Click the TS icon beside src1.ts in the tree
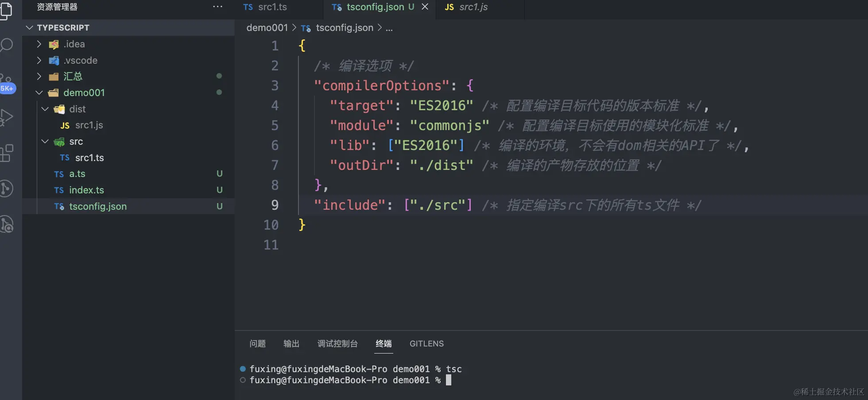Image resolution: width=868 pixels, height=400 pixels. tap(65, 158)
